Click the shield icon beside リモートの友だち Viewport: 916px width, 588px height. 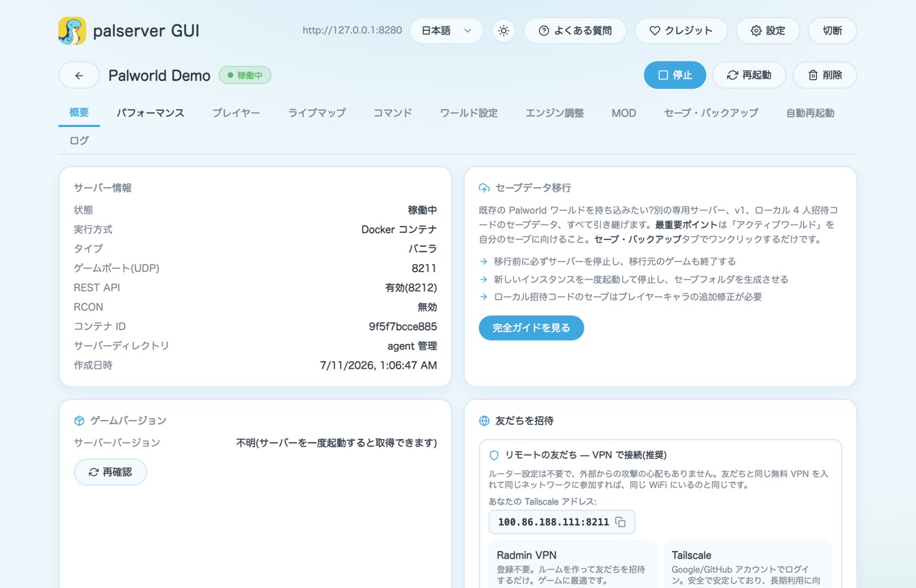click(494, 456)
